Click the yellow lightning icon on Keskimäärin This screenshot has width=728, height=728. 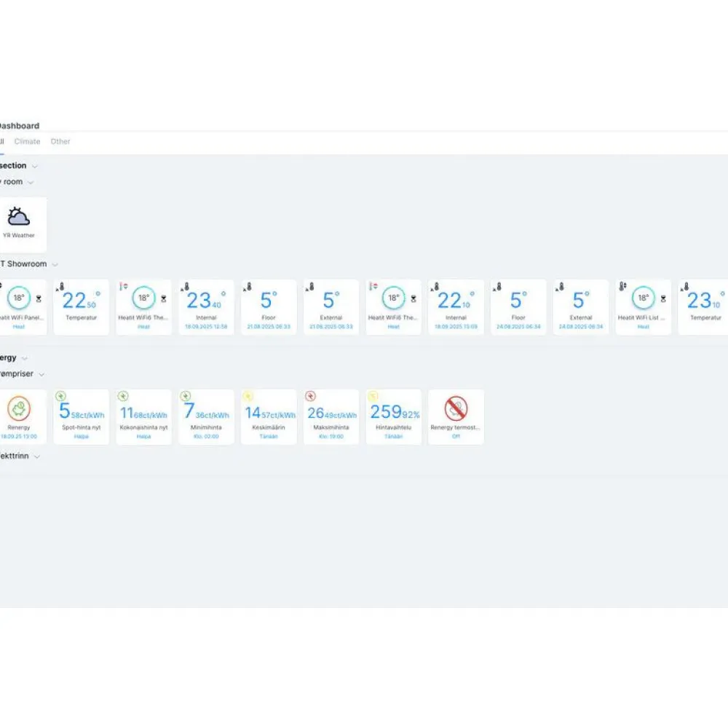[x=248, y=396]
